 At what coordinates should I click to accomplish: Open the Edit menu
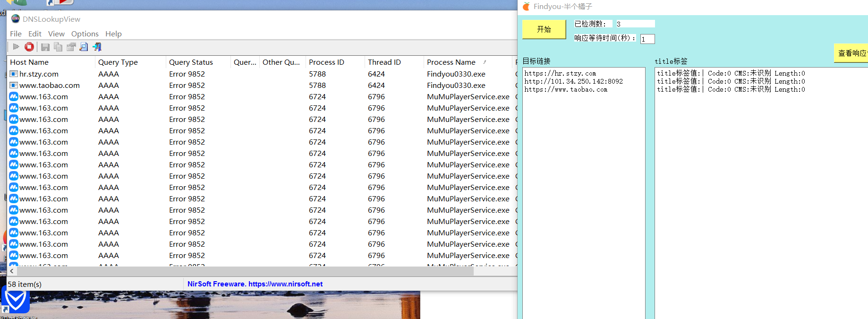35,34
